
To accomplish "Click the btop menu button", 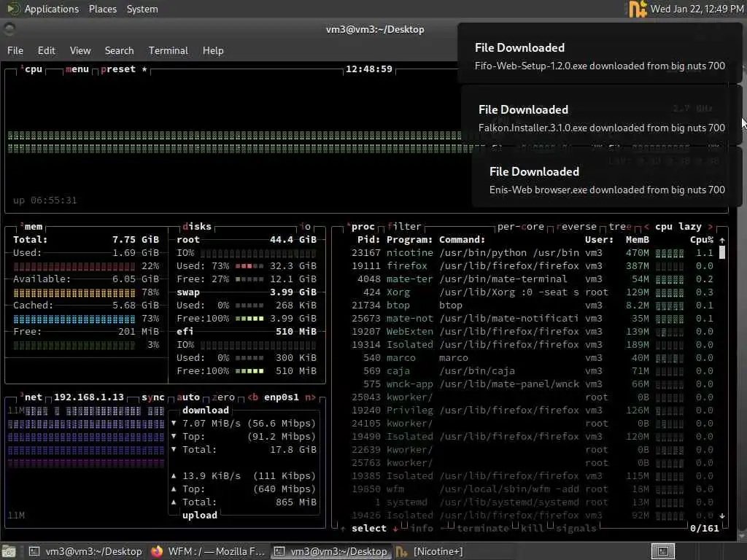I will [77, 69].
